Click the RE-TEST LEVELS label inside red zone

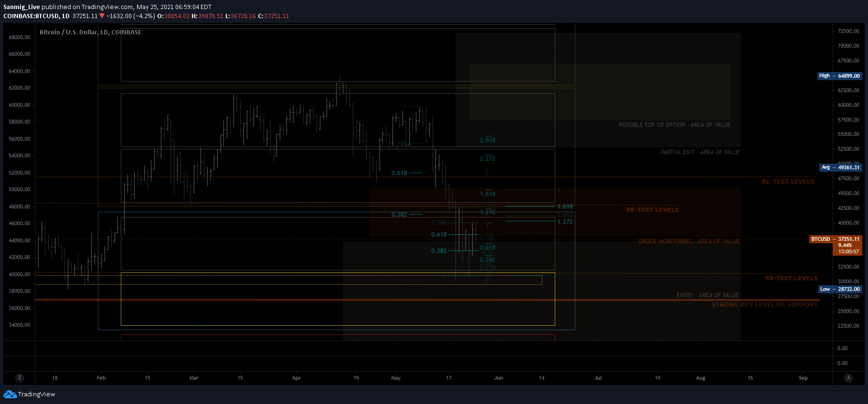coord(652,210)
